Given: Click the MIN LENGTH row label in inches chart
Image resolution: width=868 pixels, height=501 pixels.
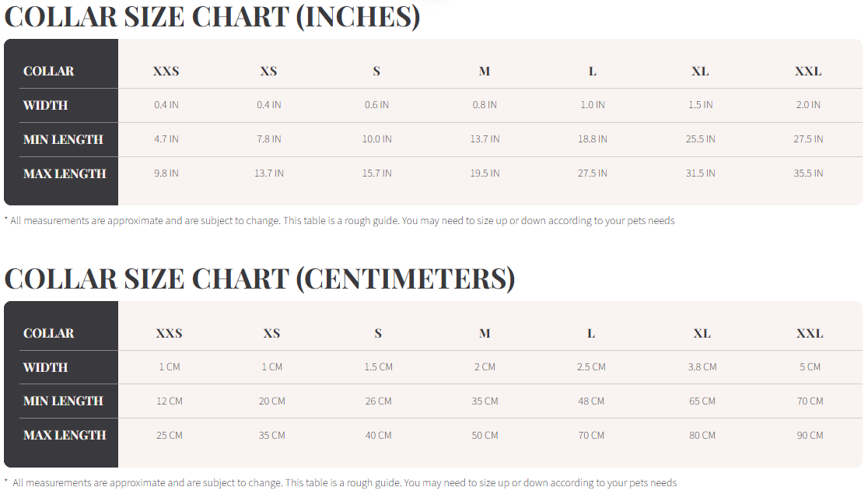Looking at the screenshot, I should point(63,139).
